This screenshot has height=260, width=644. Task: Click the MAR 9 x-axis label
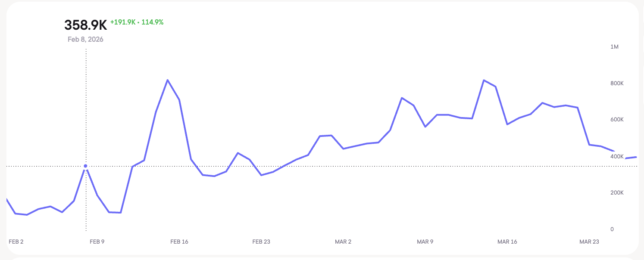(x=425, y=242)
